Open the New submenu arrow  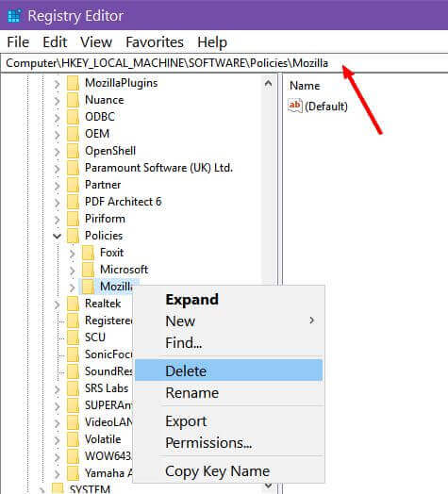pyautogui.click(x=312, y=321)
